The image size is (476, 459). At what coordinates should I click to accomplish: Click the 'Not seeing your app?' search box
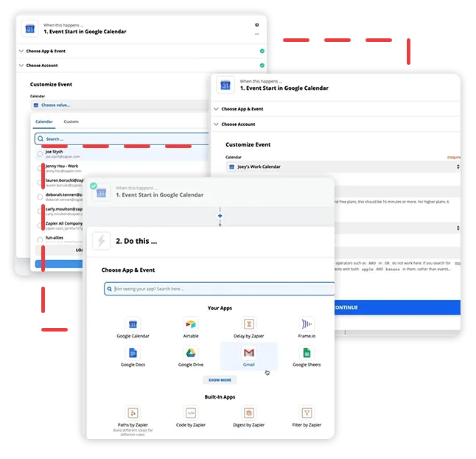[x=219, y=289]
